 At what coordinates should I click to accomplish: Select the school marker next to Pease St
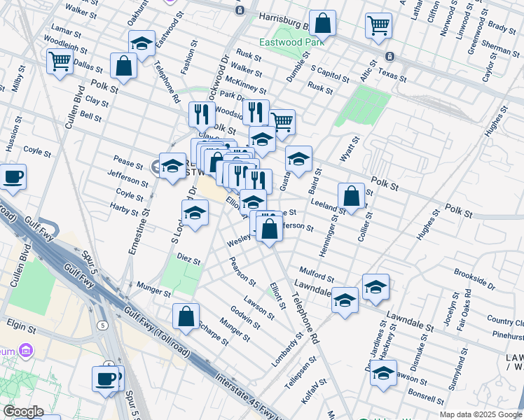pos(173,167)
